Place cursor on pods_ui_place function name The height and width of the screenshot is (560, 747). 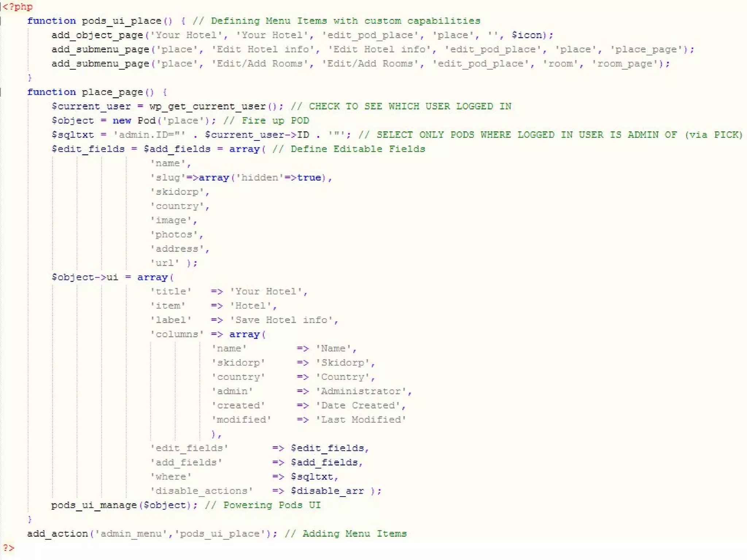(x=121, y=21)
